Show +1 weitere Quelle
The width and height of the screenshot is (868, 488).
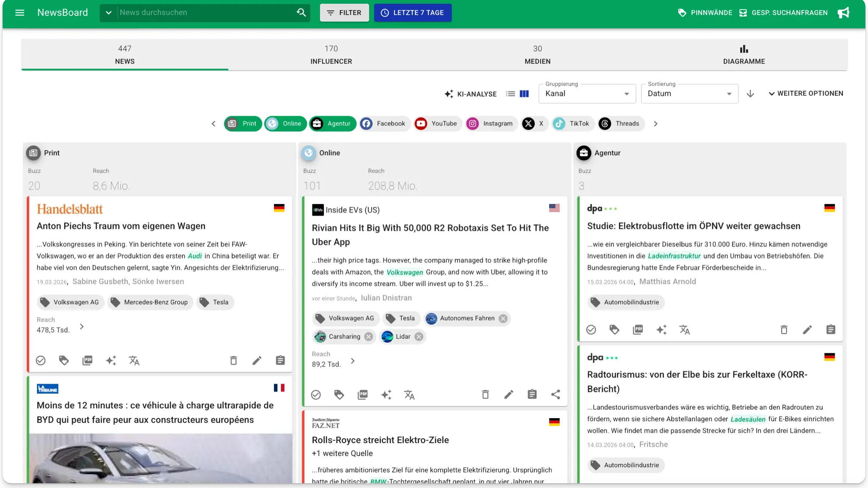point(342,454)
